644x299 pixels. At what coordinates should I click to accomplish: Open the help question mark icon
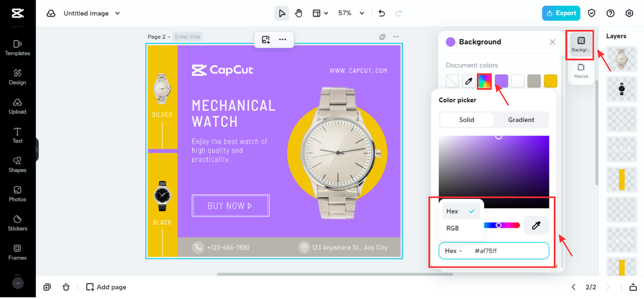(611, 13)
